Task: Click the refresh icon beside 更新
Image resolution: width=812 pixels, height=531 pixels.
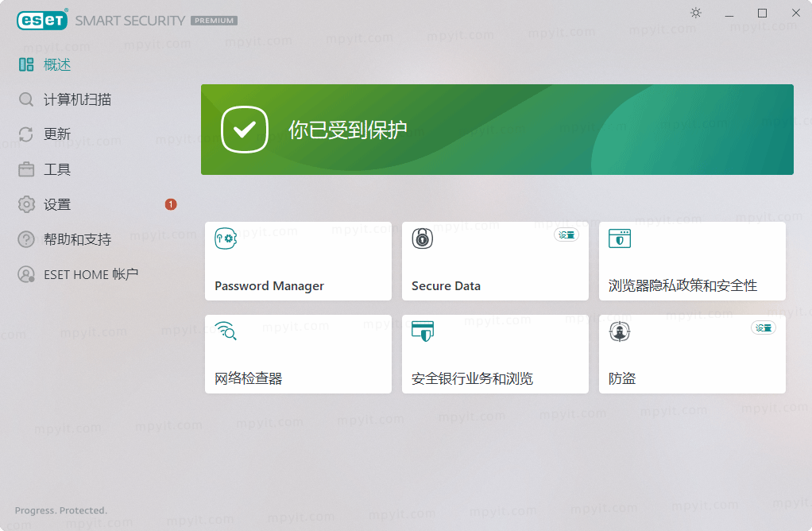Action: (26, 134)
